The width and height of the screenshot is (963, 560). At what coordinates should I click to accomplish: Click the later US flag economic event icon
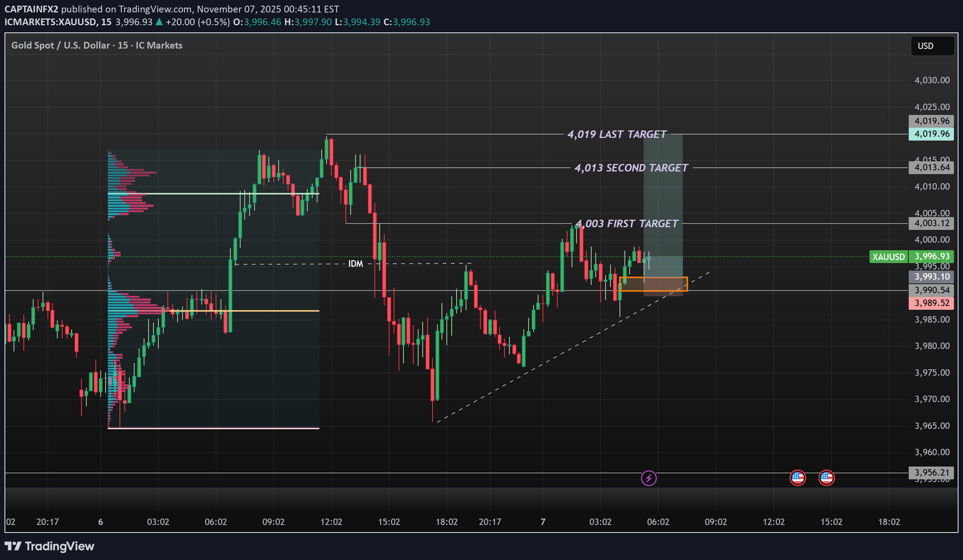coord(826,477)
